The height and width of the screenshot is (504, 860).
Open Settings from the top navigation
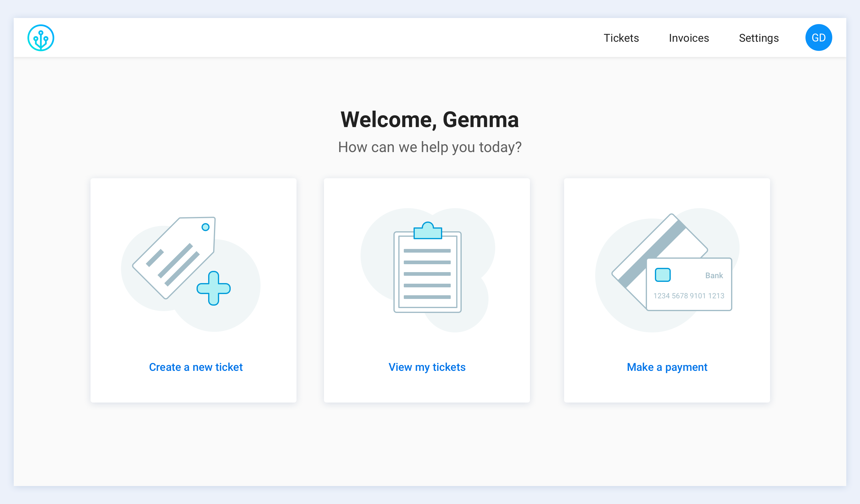tap(759, 38)
